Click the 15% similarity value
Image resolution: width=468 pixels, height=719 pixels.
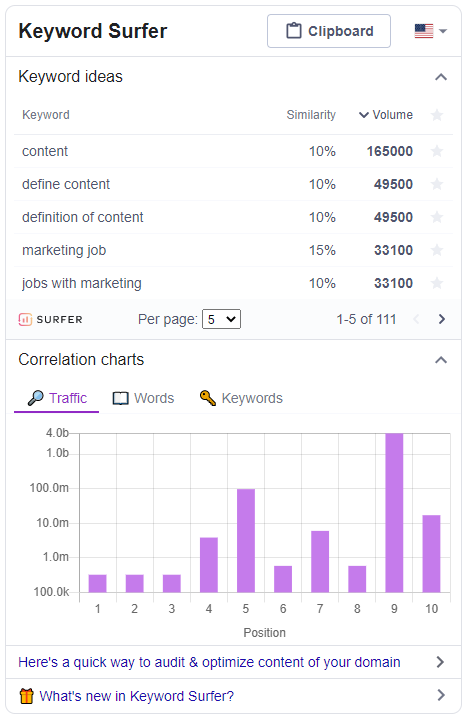(x=322, y=250)
